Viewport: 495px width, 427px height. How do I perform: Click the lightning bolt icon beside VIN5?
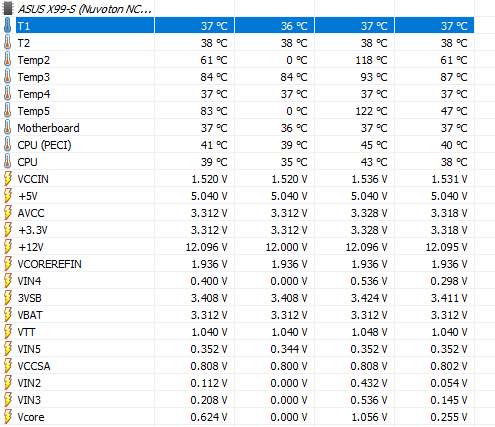pos(8,349)
